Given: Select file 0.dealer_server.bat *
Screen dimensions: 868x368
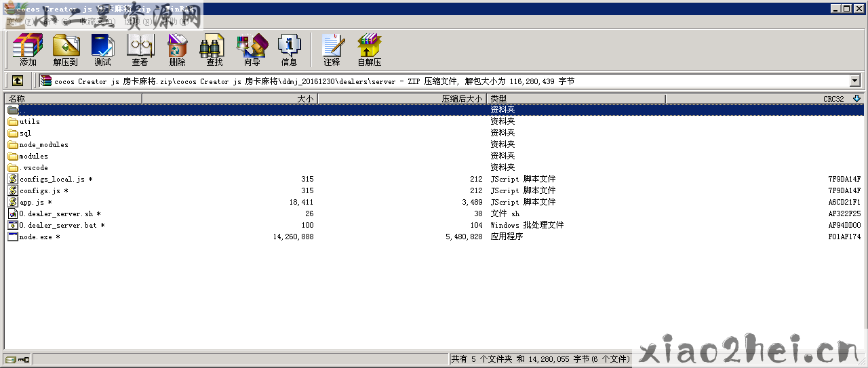Looking at the screenshot, I should [62, 225].
